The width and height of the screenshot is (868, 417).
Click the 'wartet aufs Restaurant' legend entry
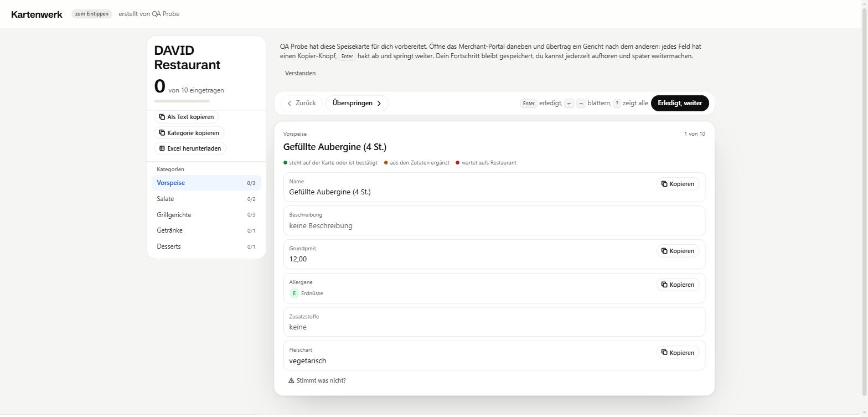tap(486, 163)
